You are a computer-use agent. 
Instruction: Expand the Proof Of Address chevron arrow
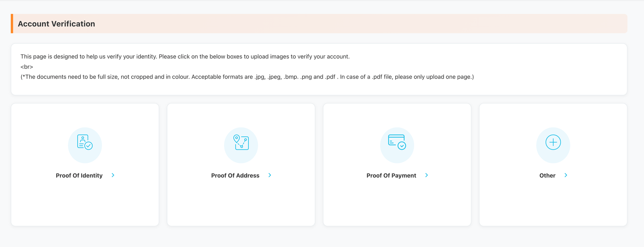270,175
